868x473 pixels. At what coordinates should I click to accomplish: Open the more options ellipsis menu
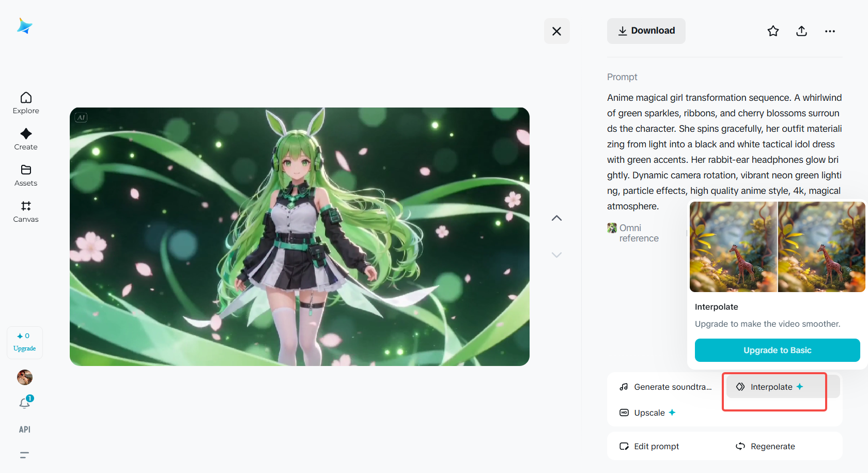(x=830, y=31)
